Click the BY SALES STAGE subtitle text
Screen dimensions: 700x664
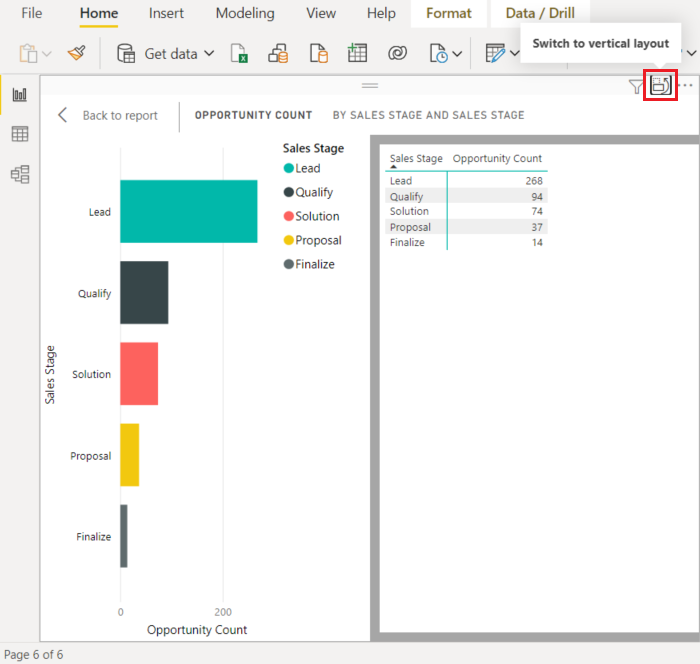(428, 115)
